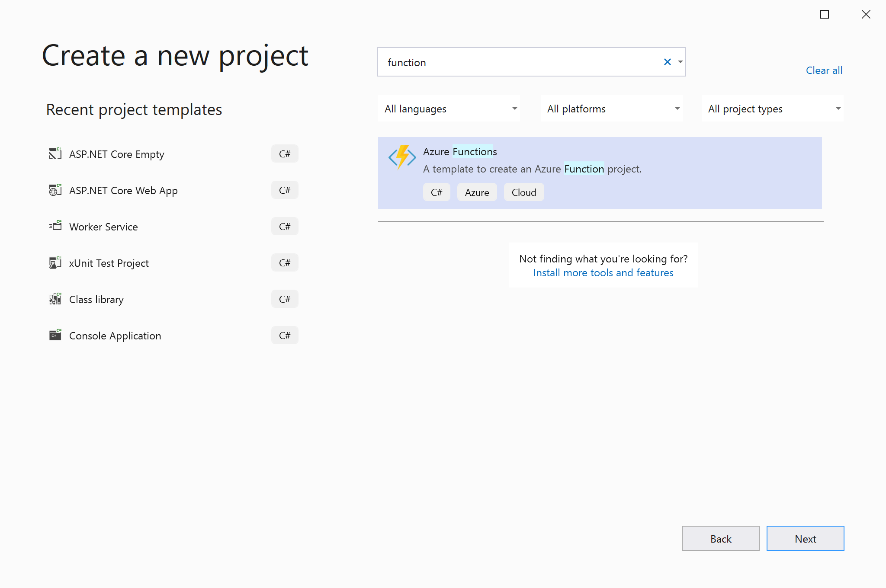The width and height of the screenshot is (886, 588).
Task: Click the C# badge beside ASP.NET Core Empty
Action: pyautogui.click(x=285, y=153)
